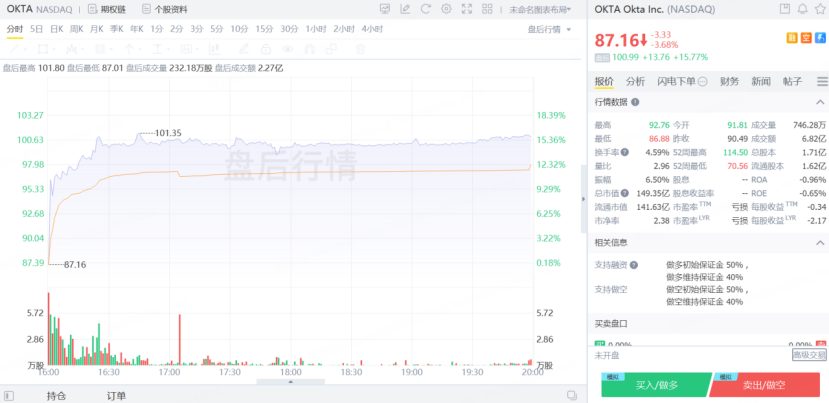Open the hamburger menu next to 帖子
The width and height of the screenshot is (829, 403).
coord(822,81)
